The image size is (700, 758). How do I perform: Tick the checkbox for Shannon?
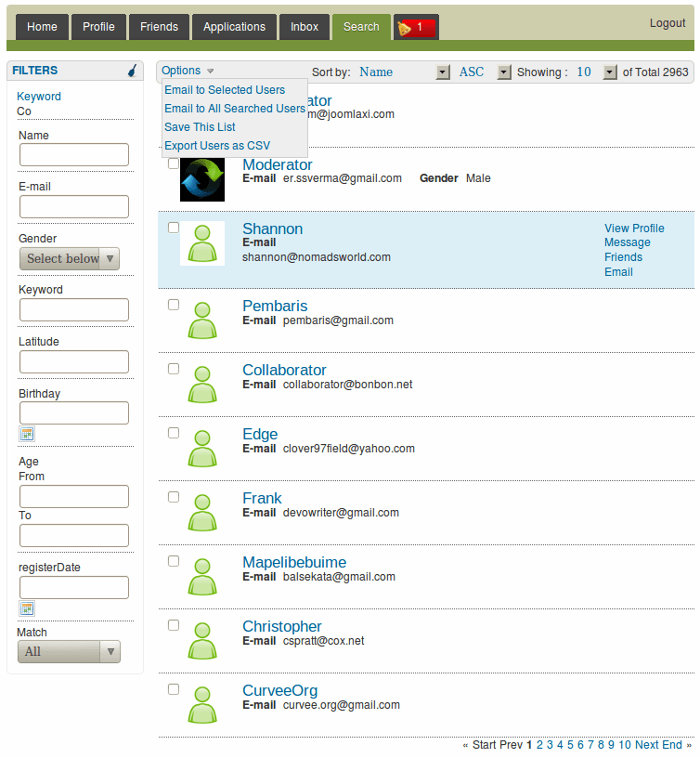[174, 228]
